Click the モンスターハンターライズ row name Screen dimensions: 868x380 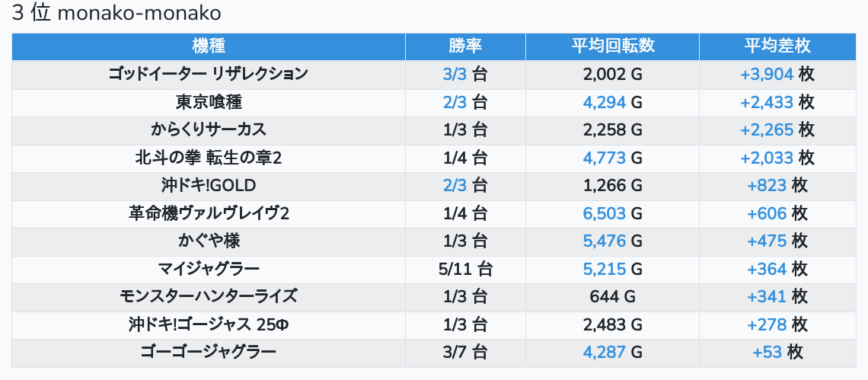click(208, 296)
